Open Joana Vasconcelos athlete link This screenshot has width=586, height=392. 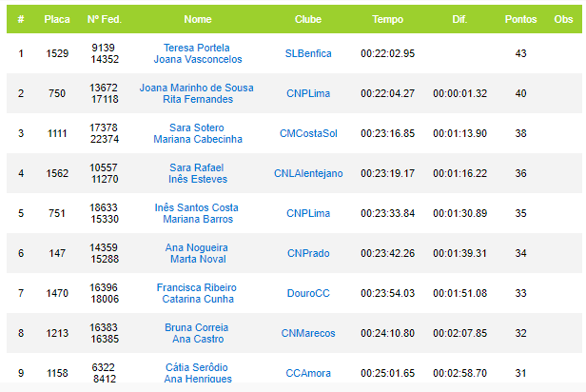198,59
